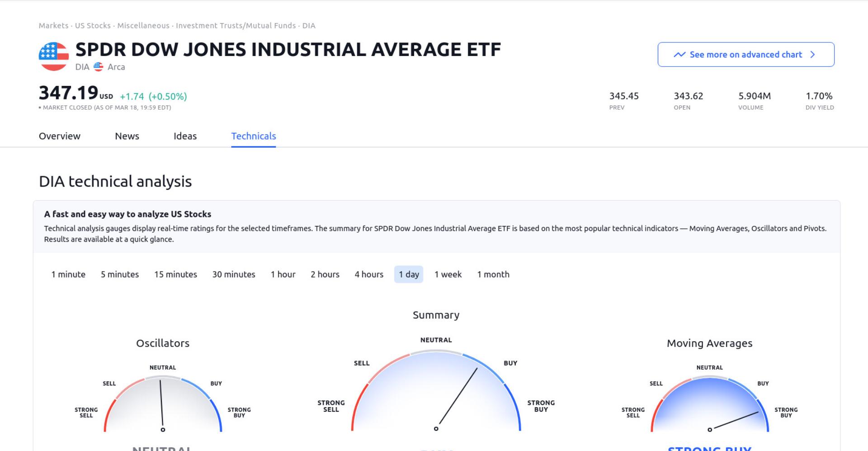The image size is (868, 451).
Task: Click the 343.62 OPEN value
Action: click(x=689, y=96)
